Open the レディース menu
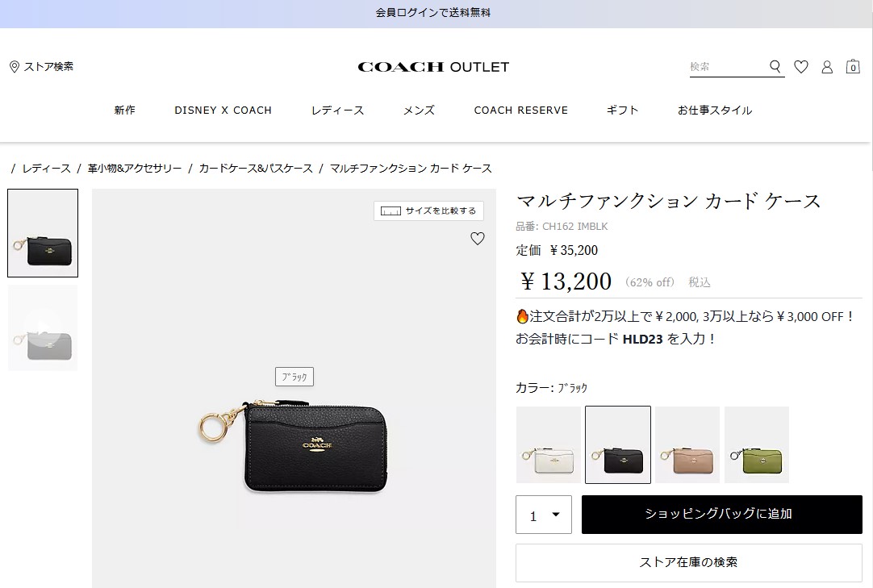The image size is (873, 588). (337, 111)
